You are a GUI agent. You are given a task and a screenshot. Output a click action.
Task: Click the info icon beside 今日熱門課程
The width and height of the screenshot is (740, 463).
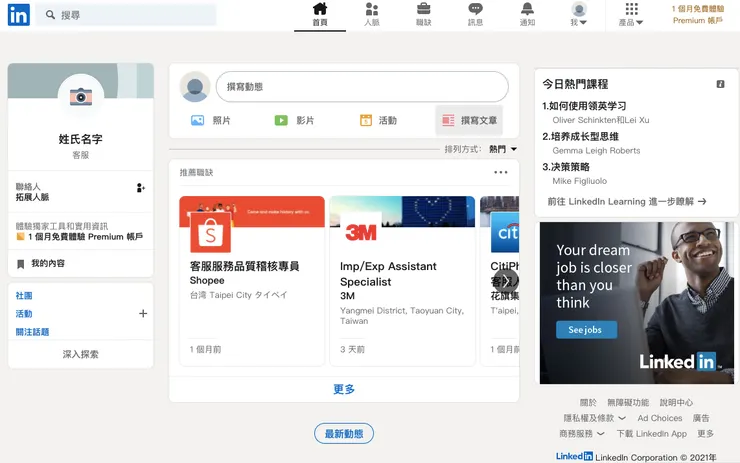pyautogui.click(x=720, y=84)
